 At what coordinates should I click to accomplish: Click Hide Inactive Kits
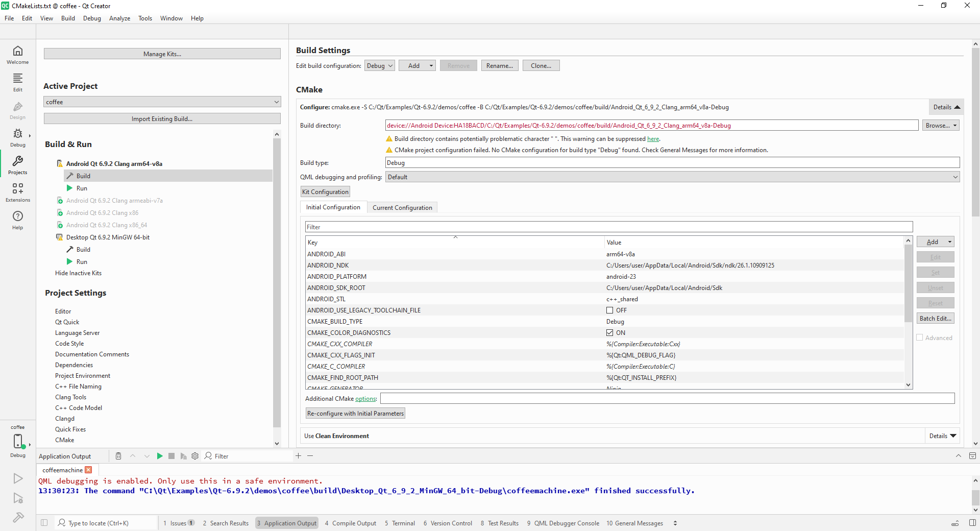pyautogui.click(x=78, y=273)
